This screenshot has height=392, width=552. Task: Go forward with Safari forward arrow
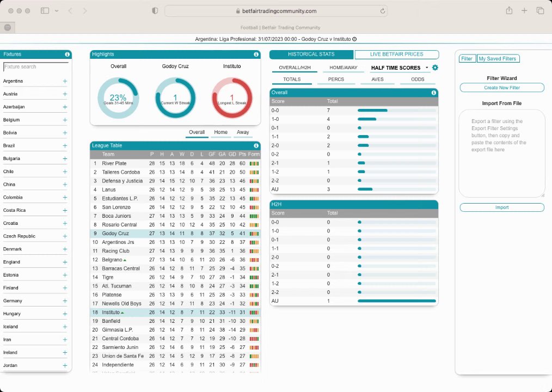(85, 11)
